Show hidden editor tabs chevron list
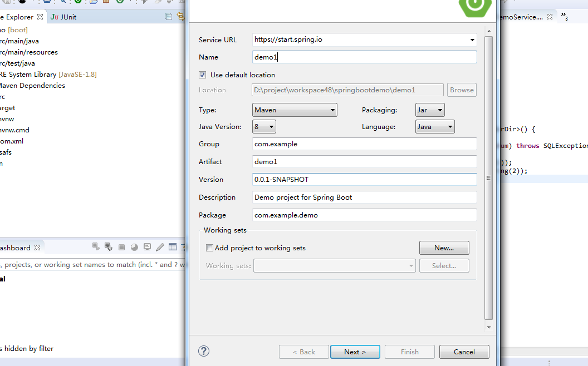Image resolution: width=588 pixels, height=366 pixels. pyautogui.click(x=565, y=16)
